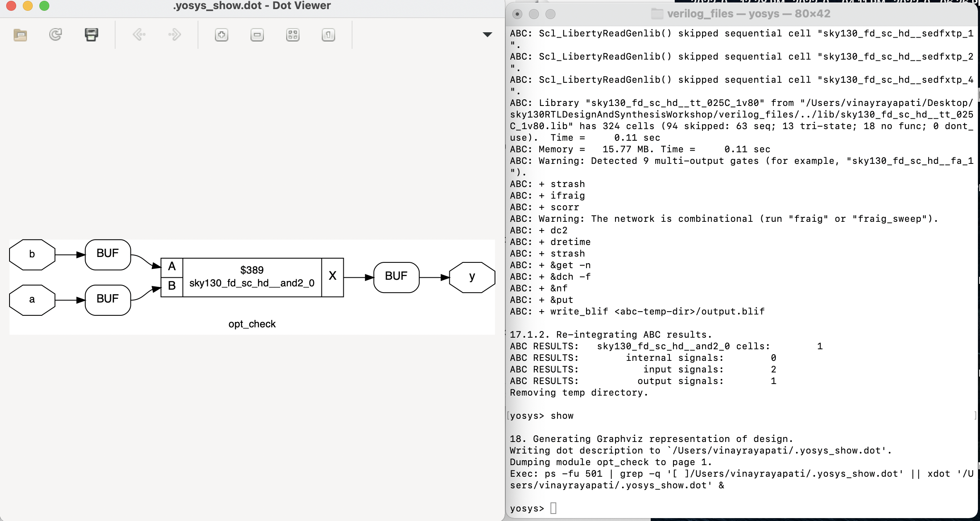Print the current graph
The height and width of the screenshot is (521, 980).
pos(91,35)
